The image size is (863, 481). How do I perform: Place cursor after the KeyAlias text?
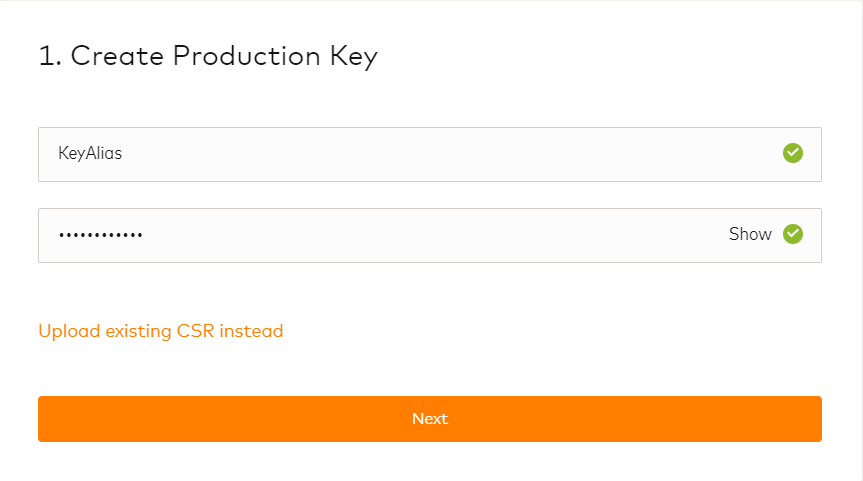point(124,154)
